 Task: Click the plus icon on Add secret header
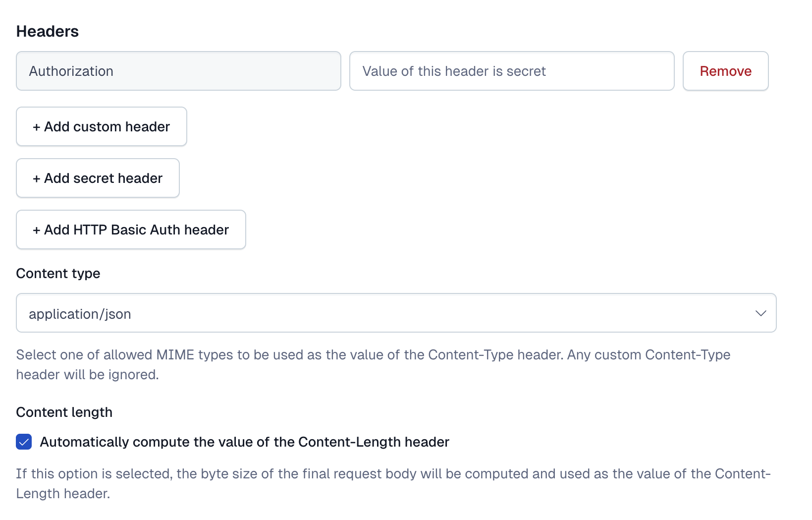pyautogui.click(x=36, y=179)
